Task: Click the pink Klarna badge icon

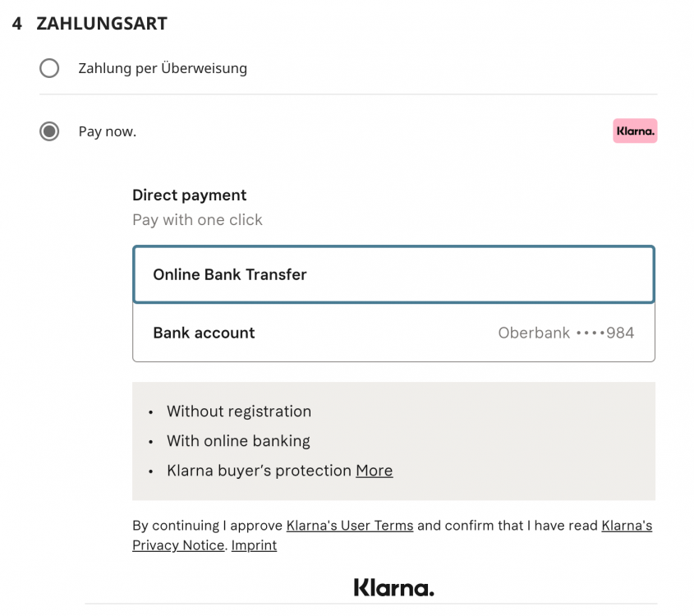Action: point(635,131)
